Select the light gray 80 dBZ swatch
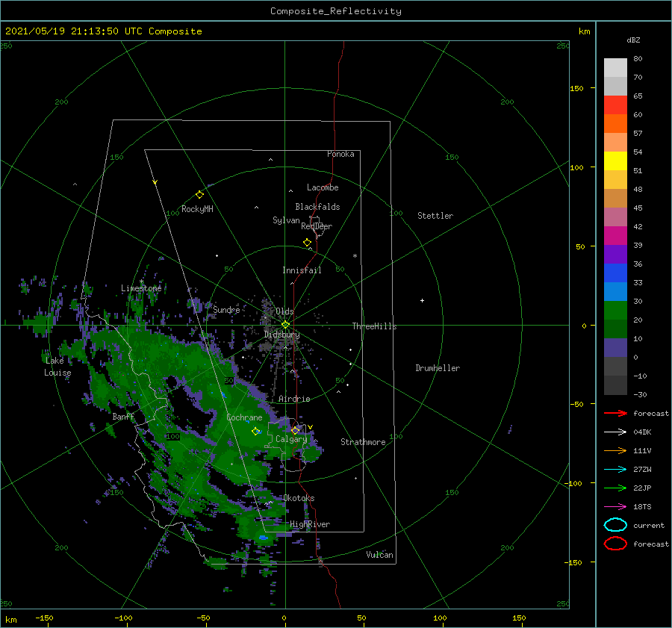672x628 pixels. (615, 67)
